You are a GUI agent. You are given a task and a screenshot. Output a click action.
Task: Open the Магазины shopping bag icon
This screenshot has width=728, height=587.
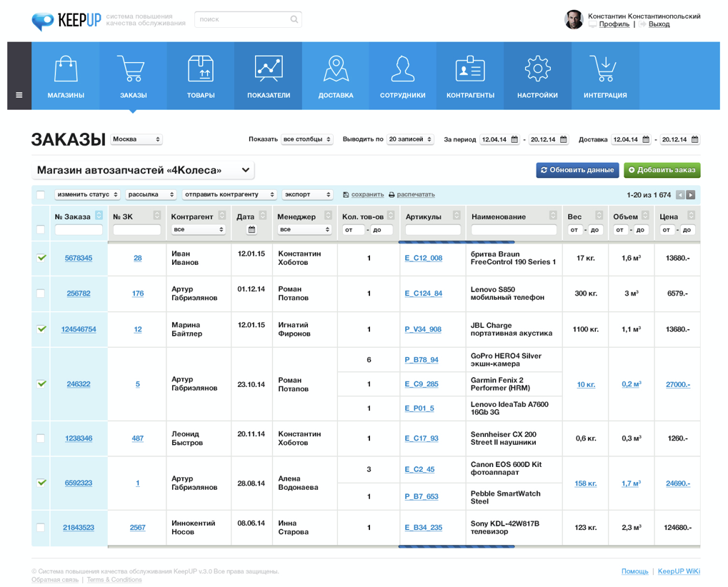click(x=66, y=69)
